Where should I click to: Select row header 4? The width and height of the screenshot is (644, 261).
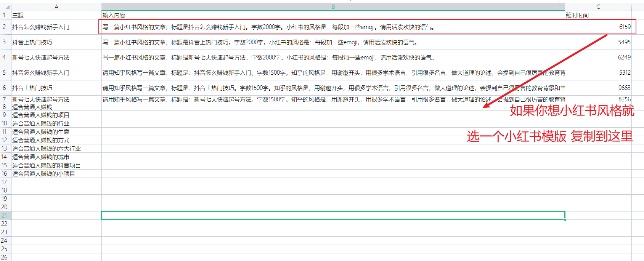[5, 58]
